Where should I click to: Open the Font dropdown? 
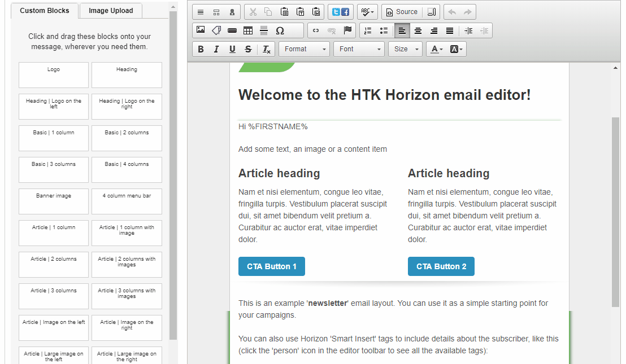(x=359, y=49)
